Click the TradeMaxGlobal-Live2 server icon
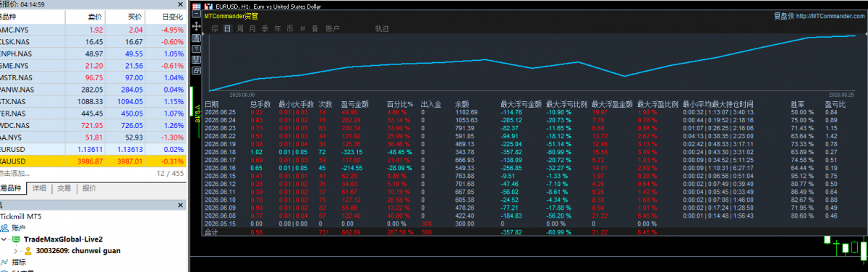The image size is (868, 272). pos(16,239)
